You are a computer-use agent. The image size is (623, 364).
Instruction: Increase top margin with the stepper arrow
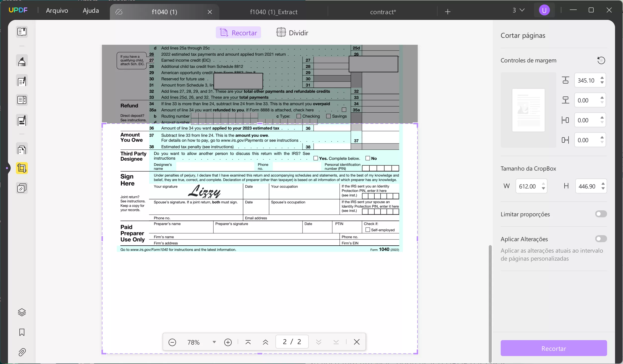pyautogui.click(x=602, y=78)
